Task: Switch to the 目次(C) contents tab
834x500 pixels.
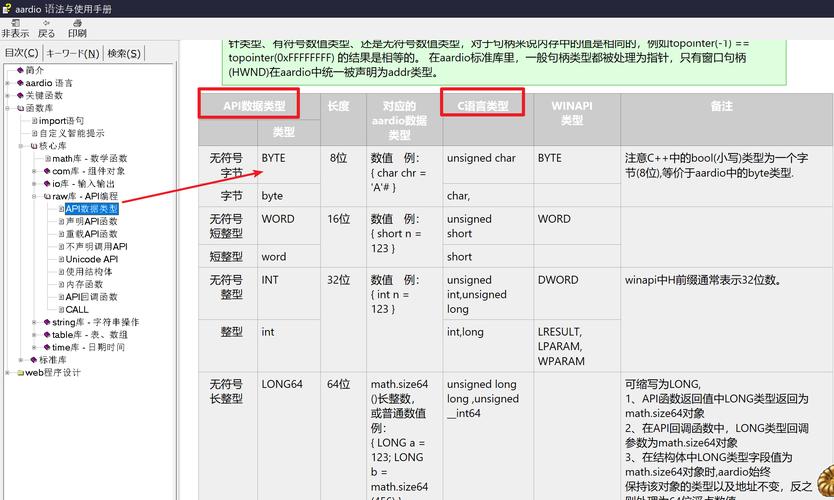Action: pyautogui.click(x=21, y=53)
